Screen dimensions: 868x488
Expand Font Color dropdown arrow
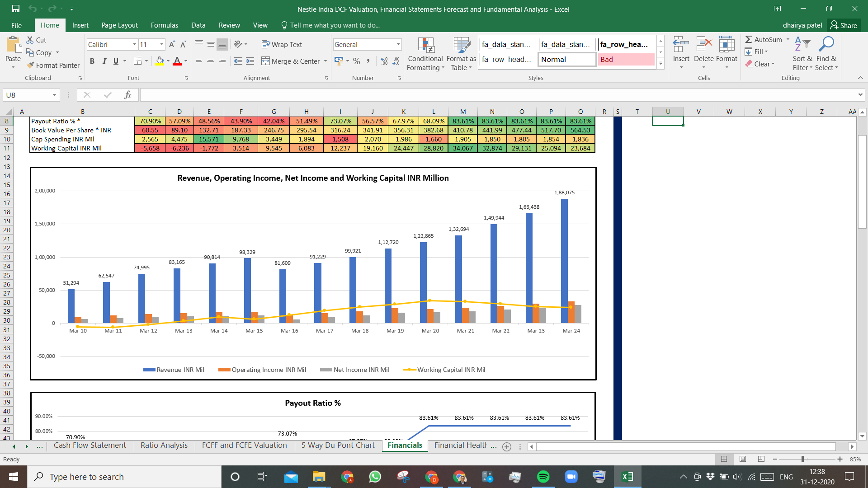[185, 61]
